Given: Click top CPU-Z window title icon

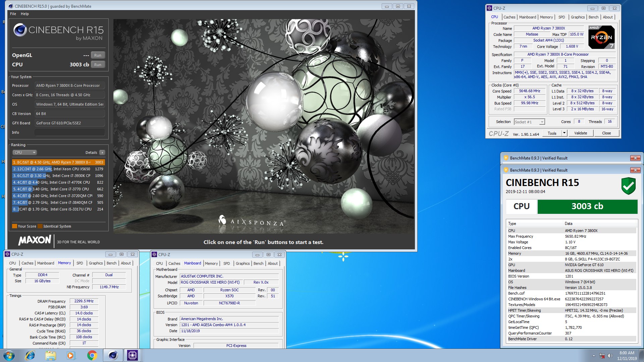Looking at the screenshot, I should click(x=489, y=8).
